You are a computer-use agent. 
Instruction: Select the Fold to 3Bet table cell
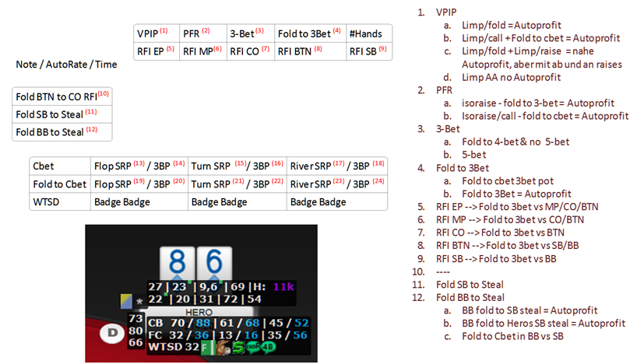(x=311, y=33)
